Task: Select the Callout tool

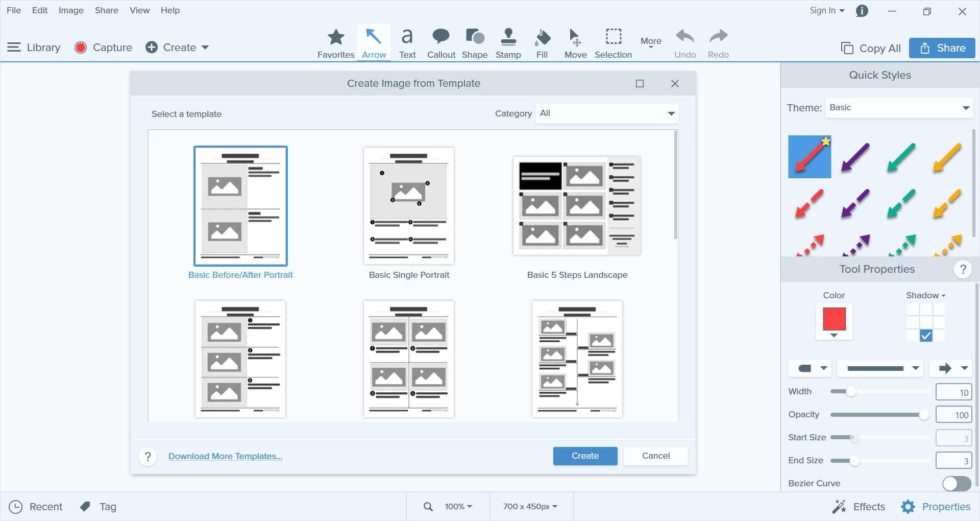Action: [x=440, y=42]
